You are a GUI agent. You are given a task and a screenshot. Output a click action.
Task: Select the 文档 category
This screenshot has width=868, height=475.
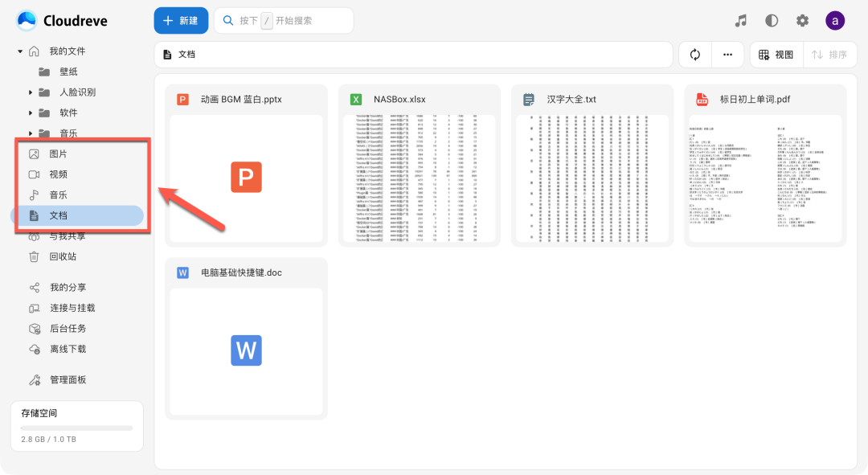77,215
